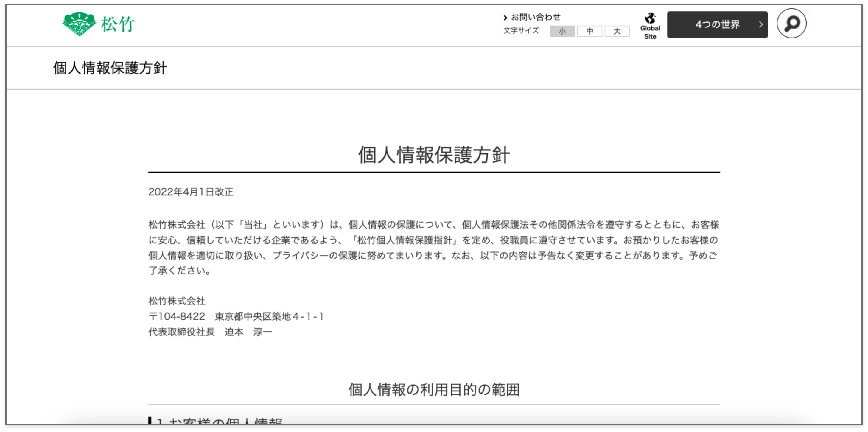The height and width of the screenshot is (432, 868).
Task: Open the お問い合わせ contact link
Action: [532, 17]
